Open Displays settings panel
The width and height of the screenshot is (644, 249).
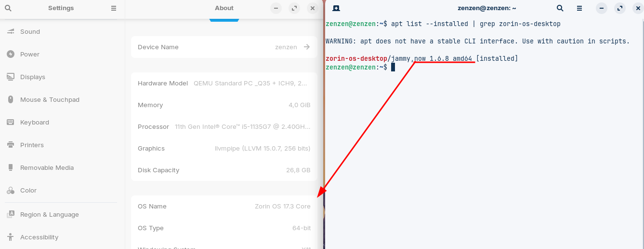(x=63, y=77)
